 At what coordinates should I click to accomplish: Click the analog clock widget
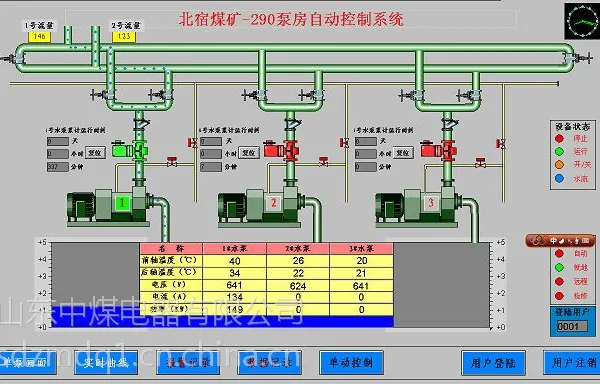[581, 21]
